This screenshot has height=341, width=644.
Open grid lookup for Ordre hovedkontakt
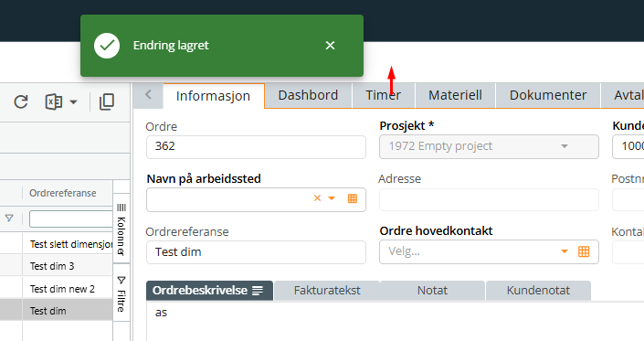tap(584, 251)
